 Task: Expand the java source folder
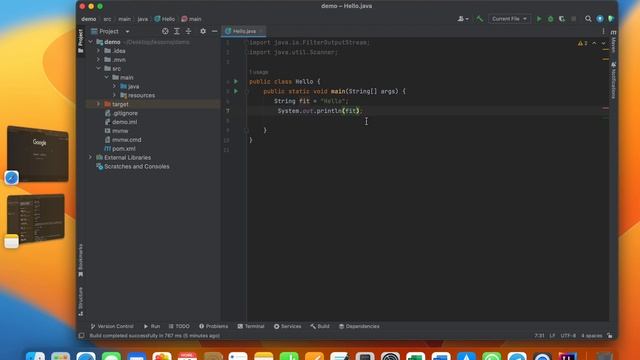(114, 87)
